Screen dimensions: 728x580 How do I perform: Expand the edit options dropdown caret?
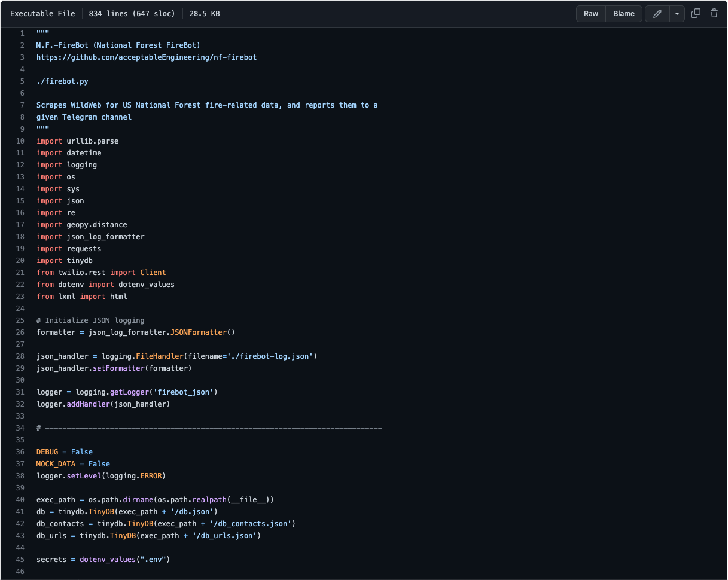(x=677, y=14)
